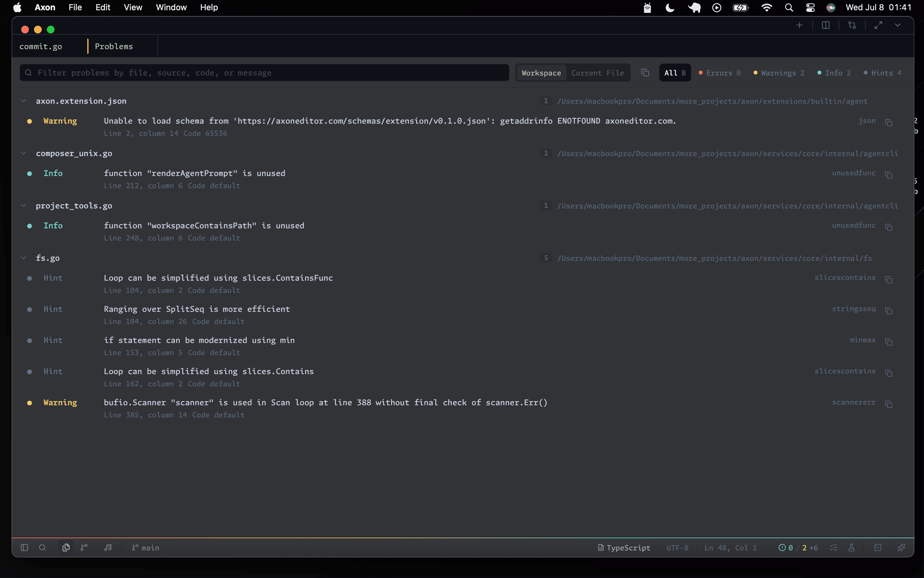Image resolution: width=924 pixels, height=578 pixels.
Task: Copy the slices.Contains loop hint
Action: coord(888,373)
